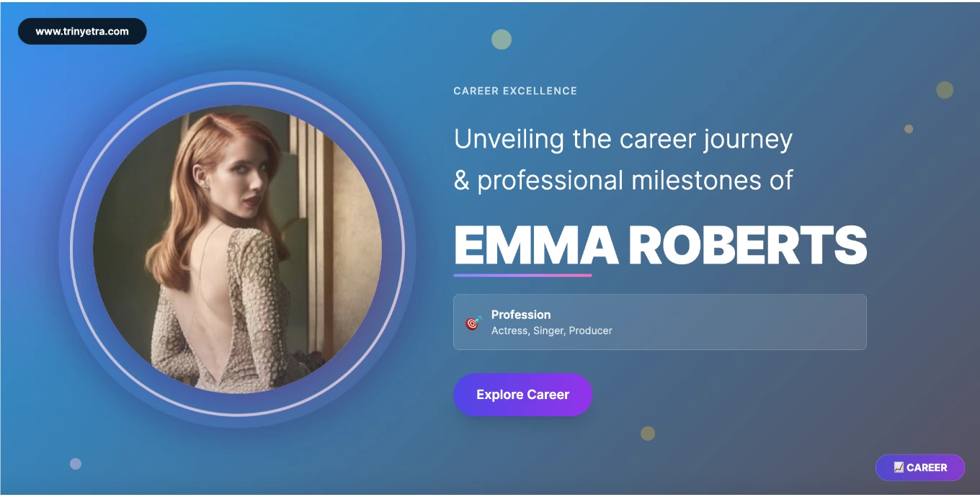Select the Actress, Singer, Producer text
This screenshot has width=980, height=497.
551,331
